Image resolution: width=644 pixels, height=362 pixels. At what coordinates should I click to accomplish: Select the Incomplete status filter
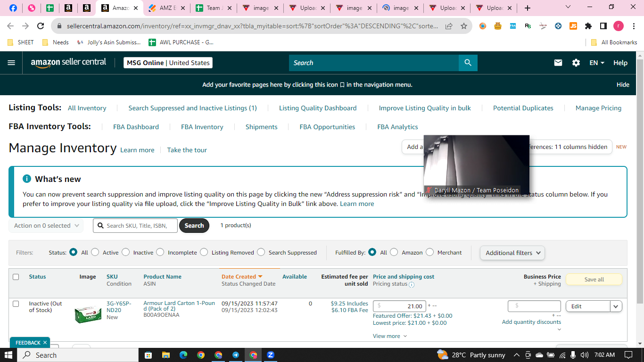point(160,252)
